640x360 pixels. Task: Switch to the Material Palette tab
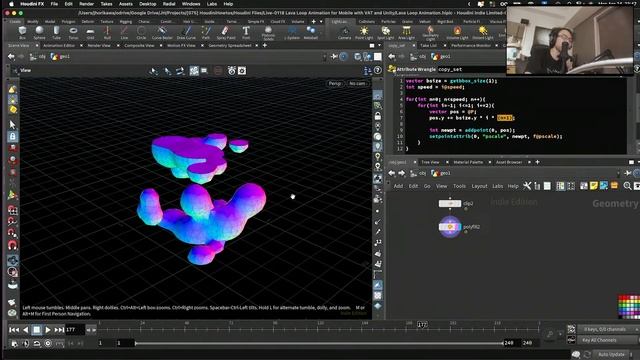point(468,162)
